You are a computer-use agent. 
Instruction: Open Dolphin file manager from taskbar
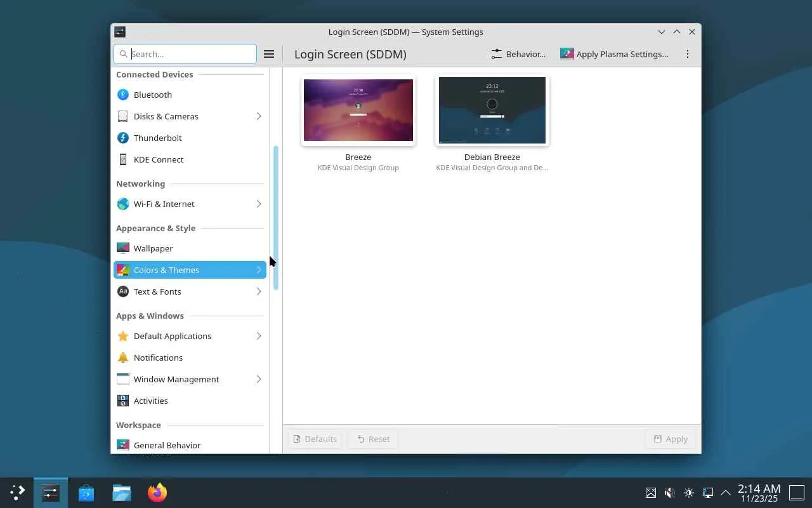click(122, 492)
